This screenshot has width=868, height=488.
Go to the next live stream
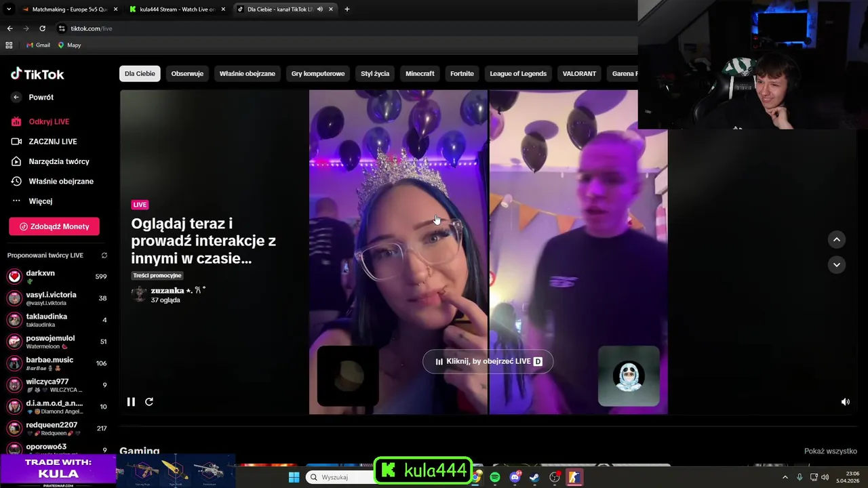[x=837, y=265]
